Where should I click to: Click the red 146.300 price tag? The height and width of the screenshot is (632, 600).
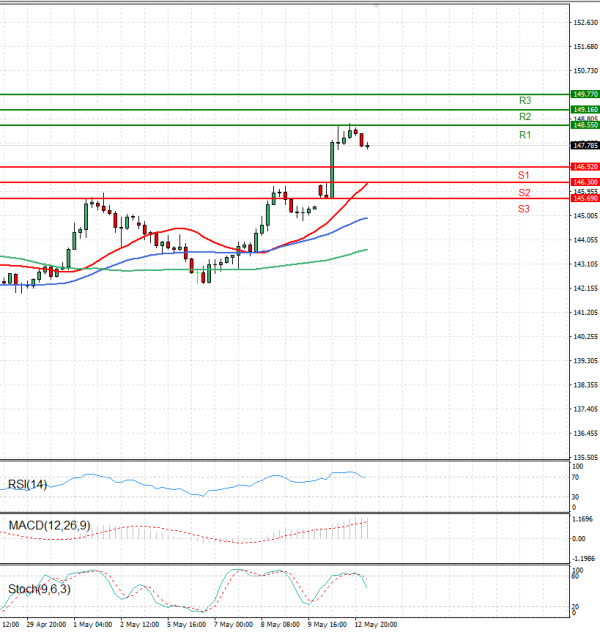tap(584, 182)
